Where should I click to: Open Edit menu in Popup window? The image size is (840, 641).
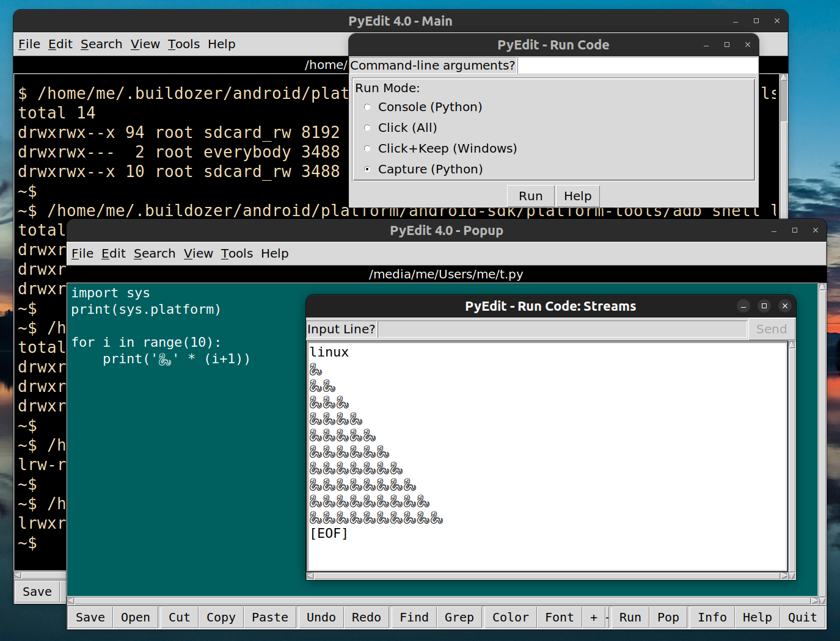[114, 253]
